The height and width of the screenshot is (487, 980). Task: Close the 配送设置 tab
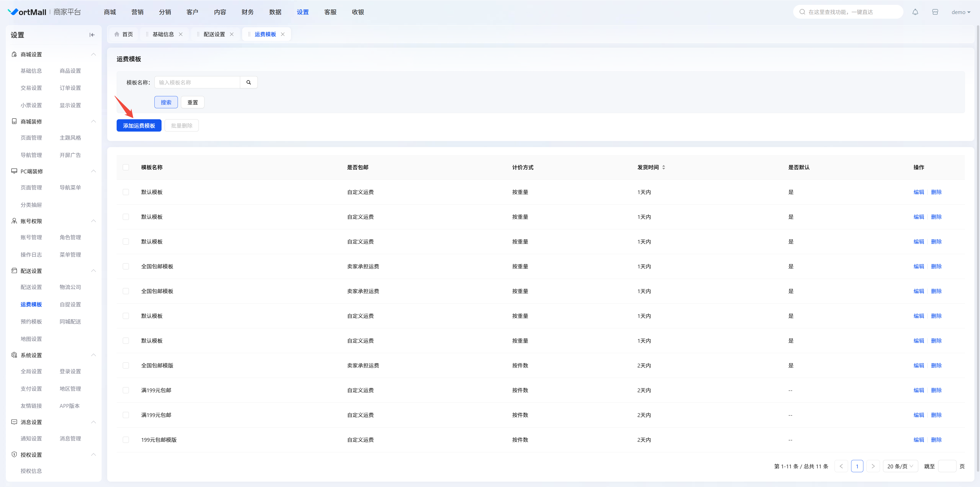232,34
